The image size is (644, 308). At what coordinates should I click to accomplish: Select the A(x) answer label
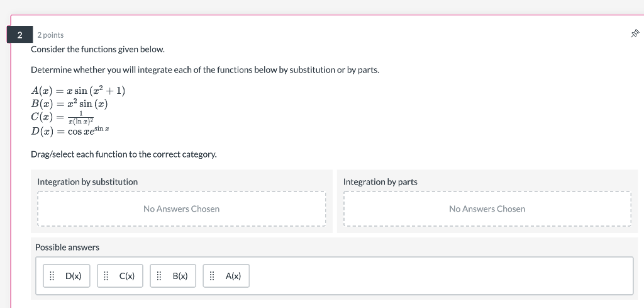(x=233, y=276)
